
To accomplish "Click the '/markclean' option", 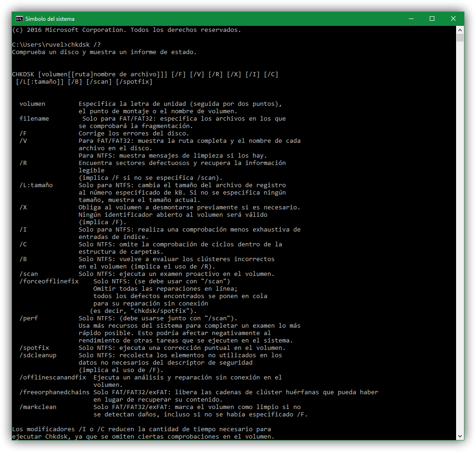I will (38, 407).
